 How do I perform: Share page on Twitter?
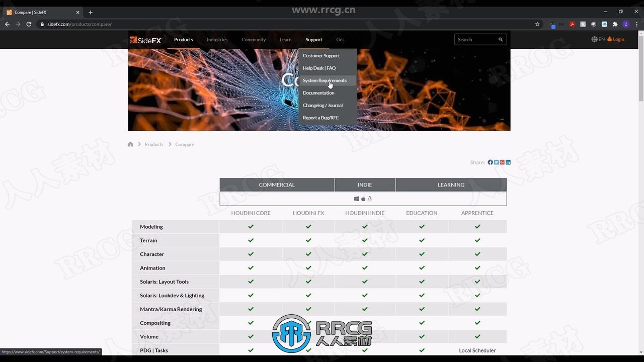496,162
